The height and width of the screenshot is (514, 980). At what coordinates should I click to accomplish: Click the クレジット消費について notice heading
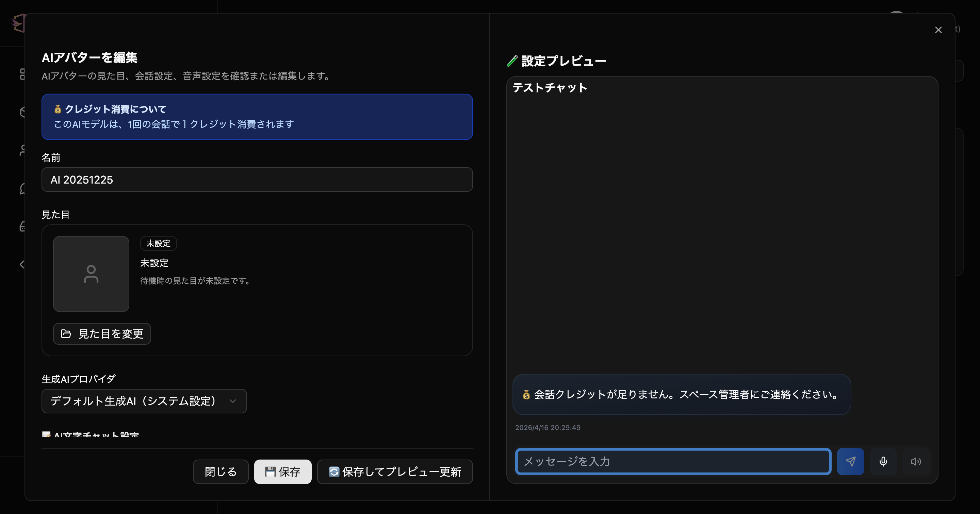(116, 109)
